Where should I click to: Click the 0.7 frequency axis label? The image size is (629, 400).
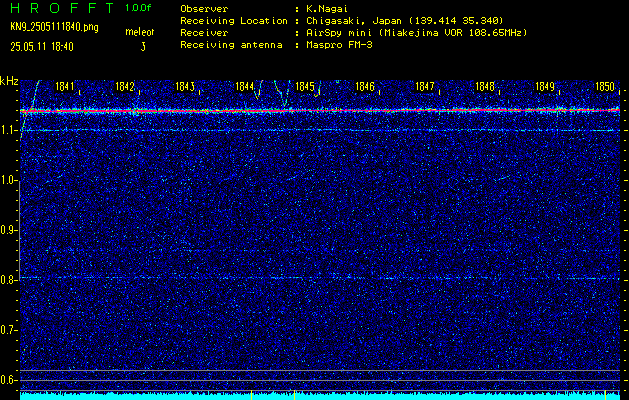point(7,330)
